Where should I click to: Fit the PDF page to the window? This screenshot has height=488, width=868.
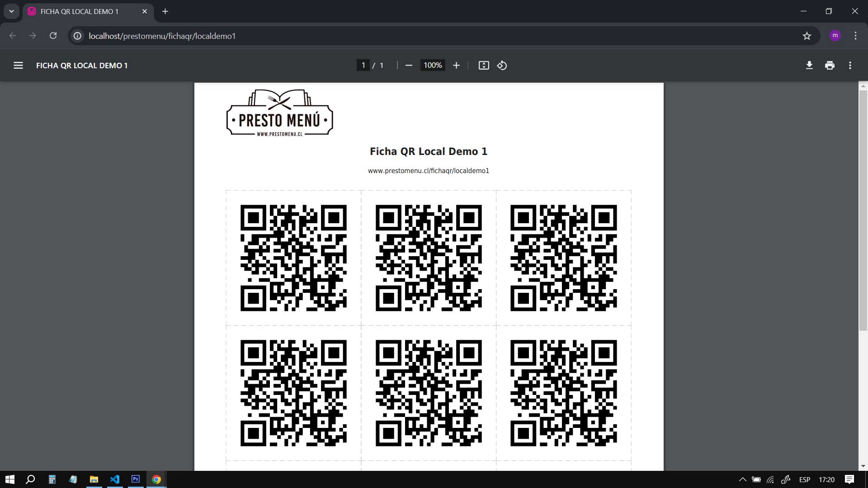point(484,66)
